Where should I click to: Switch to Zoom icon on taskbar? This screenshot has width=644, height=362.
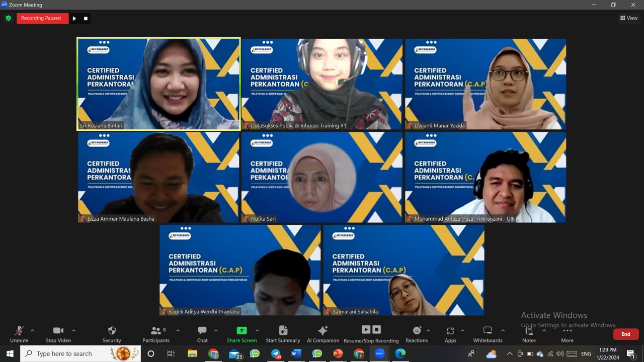click(x=380, y=353)
